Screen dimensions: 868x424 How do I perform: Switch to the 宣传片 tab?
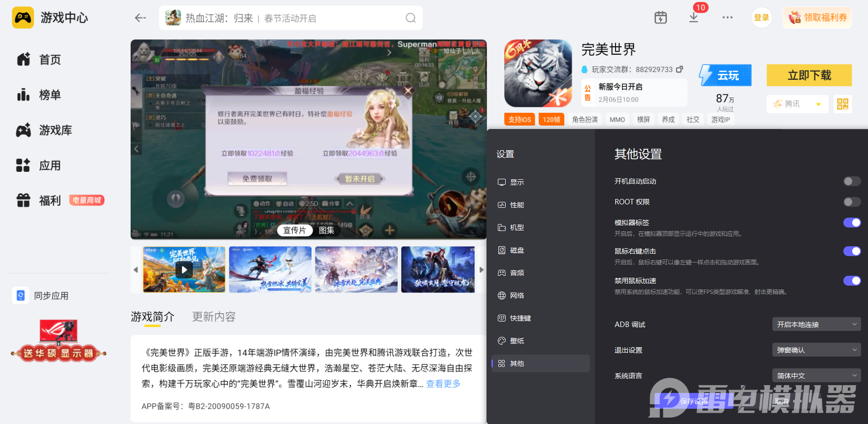pos(295,230)
